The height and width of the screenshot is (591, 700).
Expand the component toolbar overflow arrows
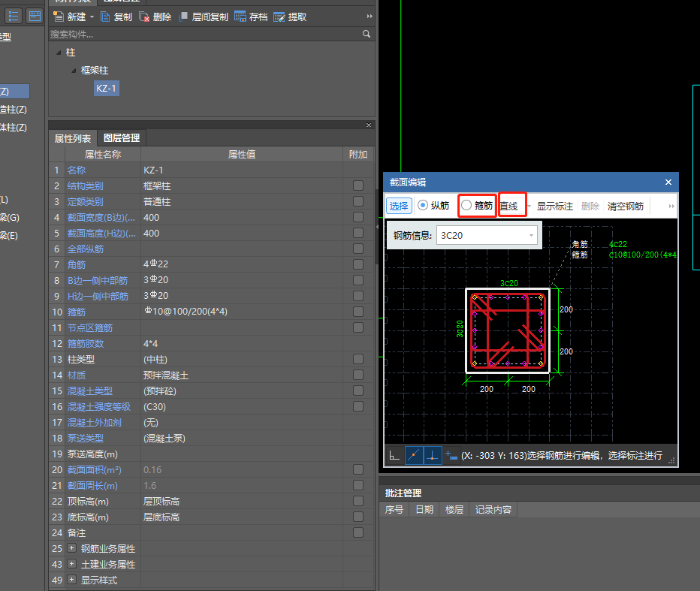[x=370, y=17]
